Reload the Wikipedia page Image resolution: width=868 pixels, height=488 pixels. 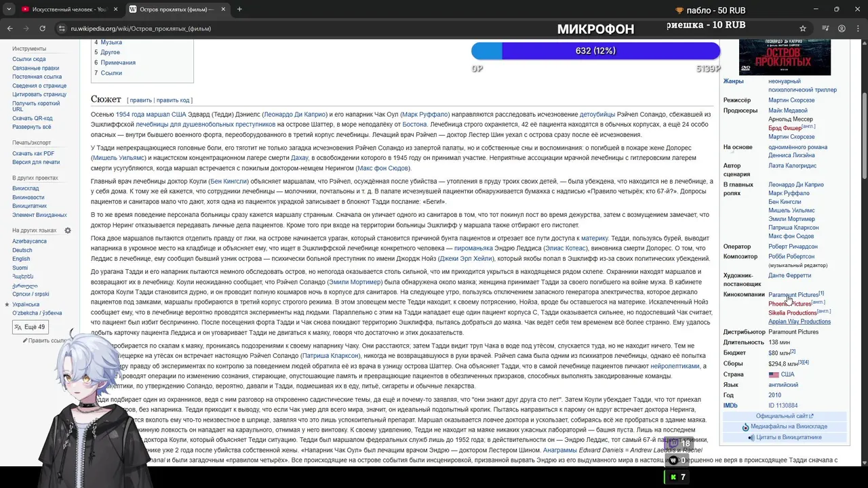pos(43,28)
